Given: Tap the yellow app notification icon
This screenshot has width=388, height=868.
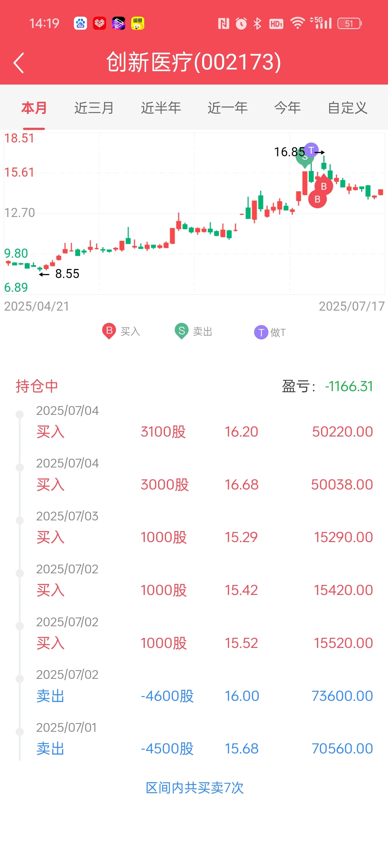Looking at the screenshot, I should coord(138,23).
